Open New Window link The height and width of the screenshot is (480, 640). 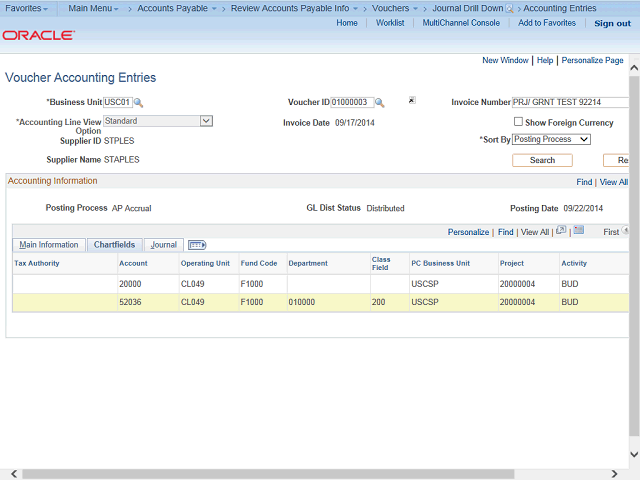click(505, 60)
